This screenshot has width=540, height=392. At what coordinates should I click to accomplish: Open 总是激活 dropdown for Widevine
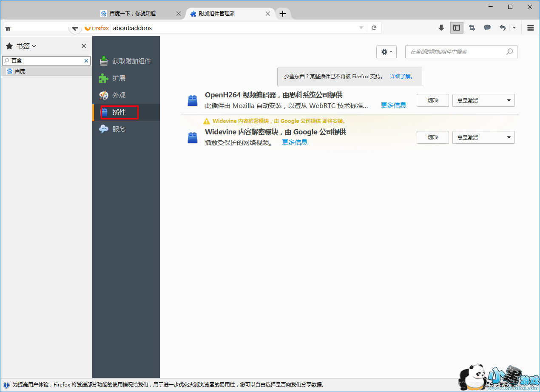point(483,137)
